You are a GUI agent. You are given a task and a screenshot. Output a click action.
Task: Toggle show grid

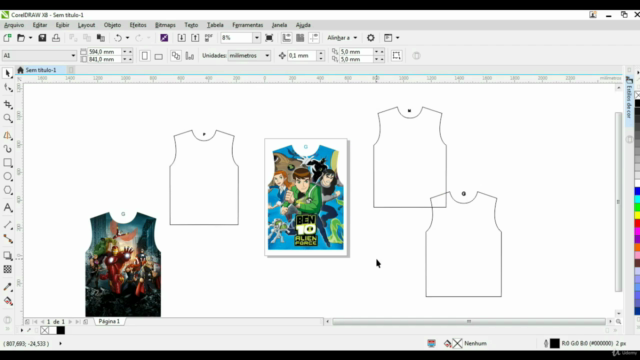300,38
